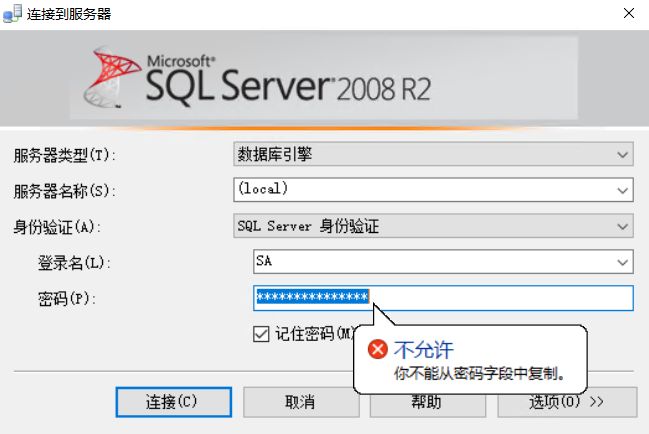Click the red error icon in balloon

pyautogui.click(x=377, y=349)
